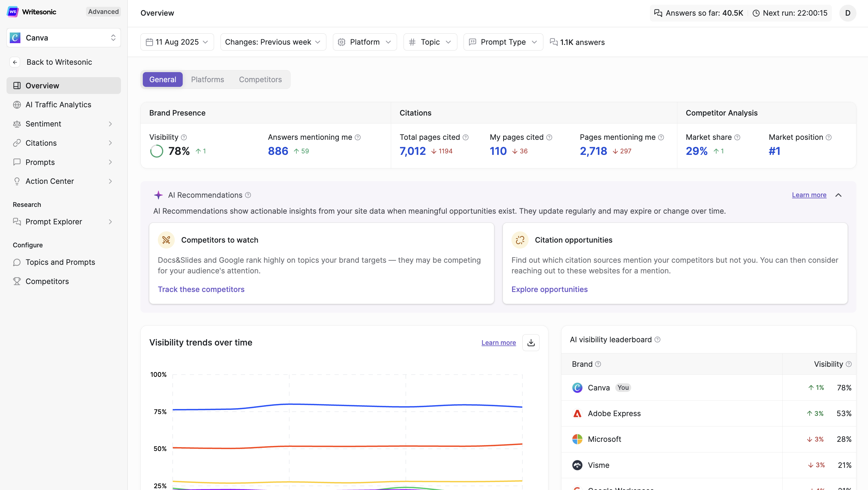The height and width of the screenshot is (490, 868).
Task: Click the Adobe Express logo in the leaderboard
Action: click(577, 413)
